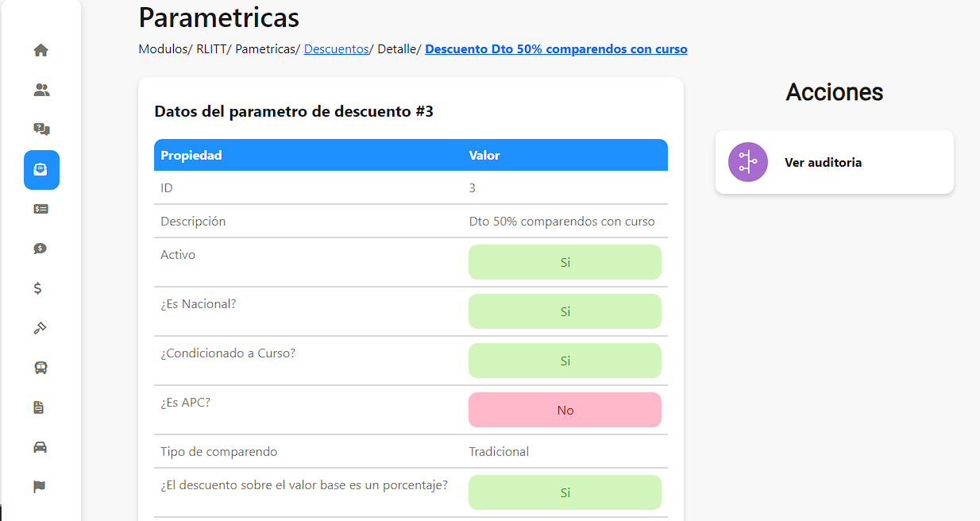Go to the home icon in sidebar

(41, 50)
